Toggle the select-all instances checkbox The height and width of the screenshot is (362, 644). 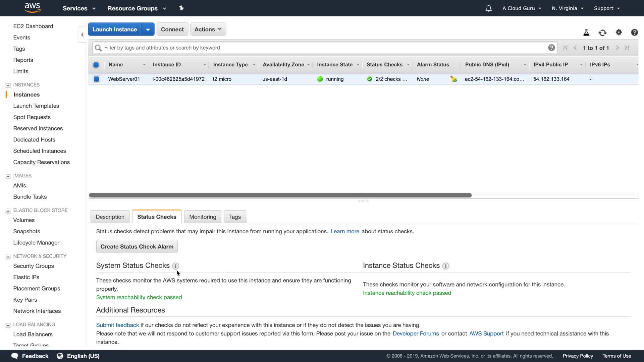pos(96,65)
